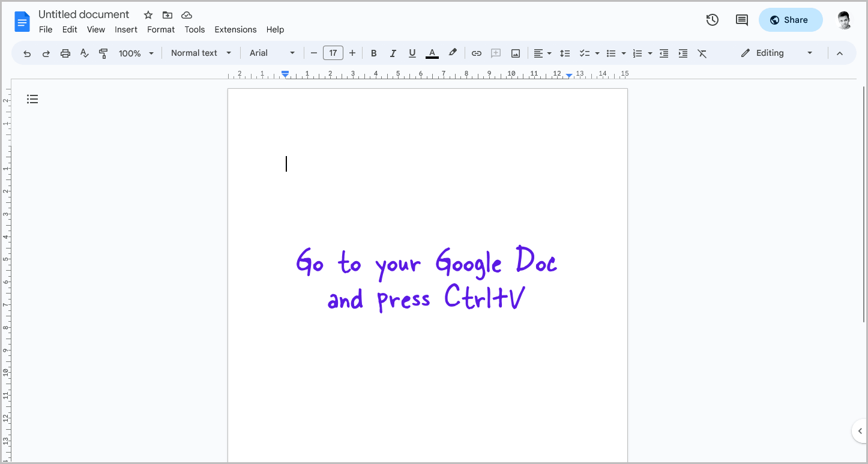Run spelling and grammar check

tap(85, 53)
